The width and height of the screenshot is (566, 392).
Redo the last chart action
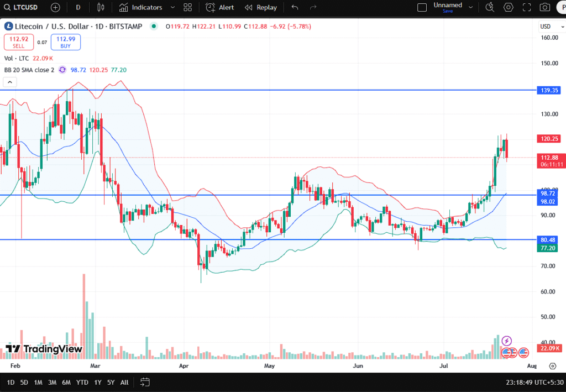(313, 7)
